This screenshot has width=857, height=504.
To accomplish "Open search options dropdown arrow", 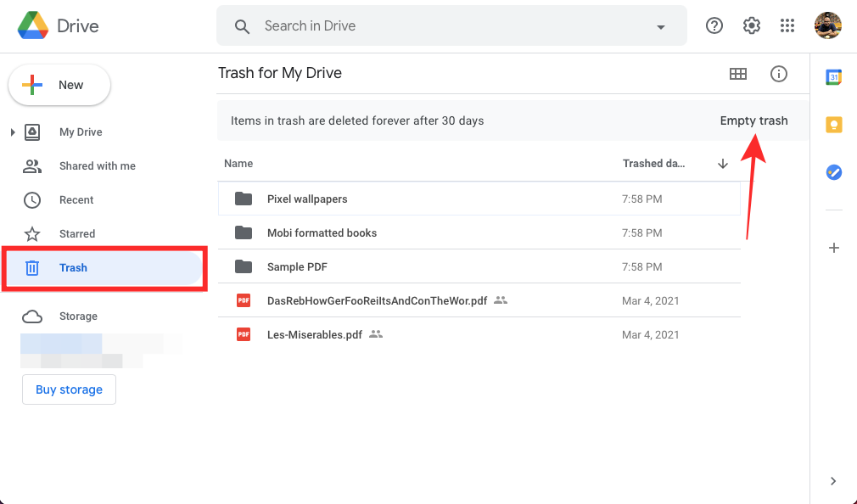I will coord(661,27).
